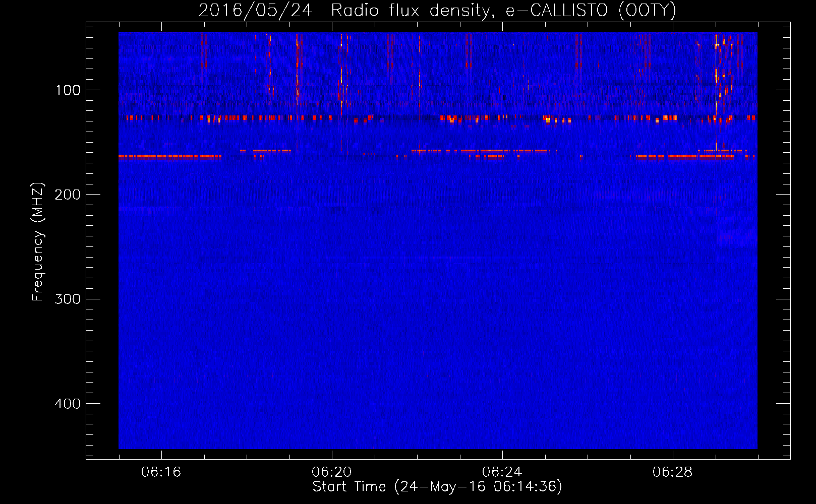
Task: Click the 06:28 time tick label
Action: [673, 472]
